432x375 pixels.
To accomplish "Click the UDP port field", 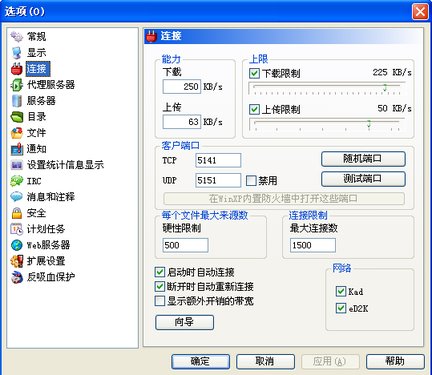I will tap(218, 180).
